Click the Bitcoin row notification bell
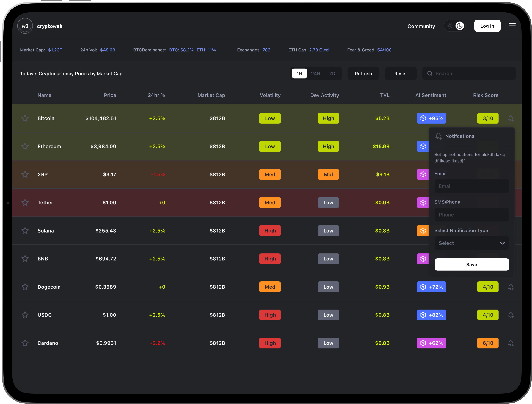532x404 pixels. click(x=511, y=118)
